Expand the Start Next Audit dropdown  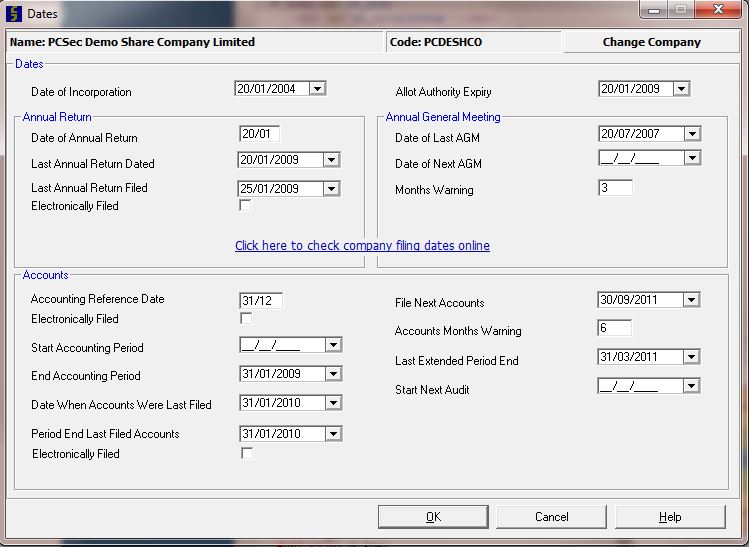tap(692, 386)
